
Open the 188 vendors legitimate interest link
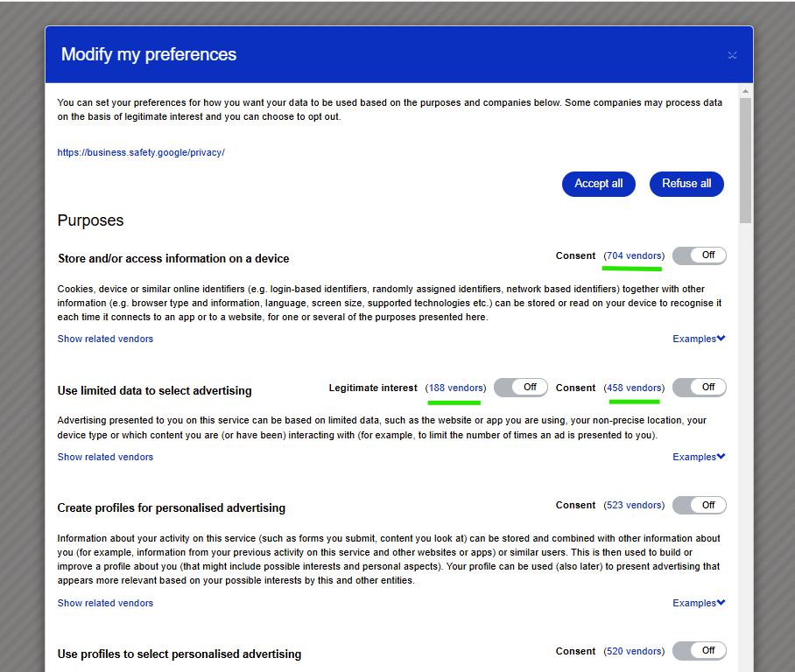pos(455,388)
